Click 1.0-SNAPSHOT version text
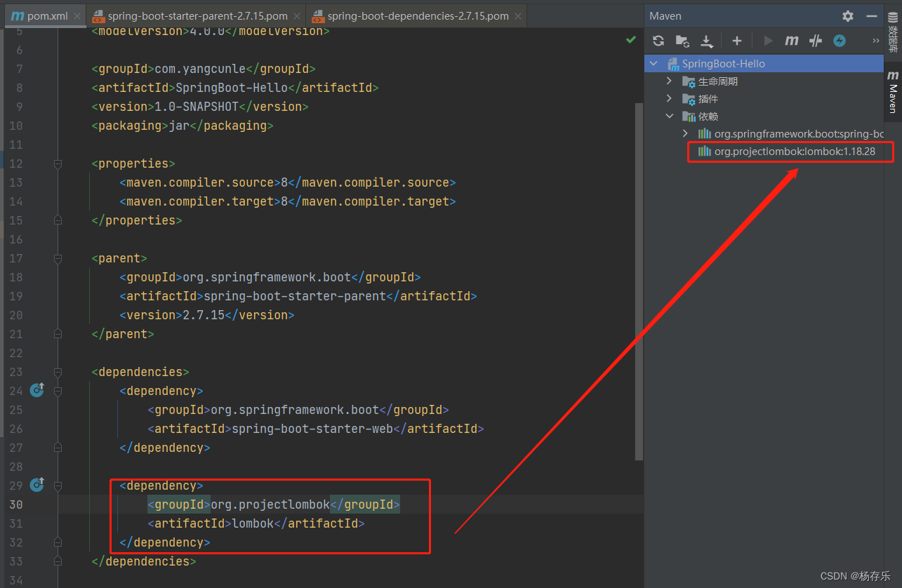 [197, 107]
